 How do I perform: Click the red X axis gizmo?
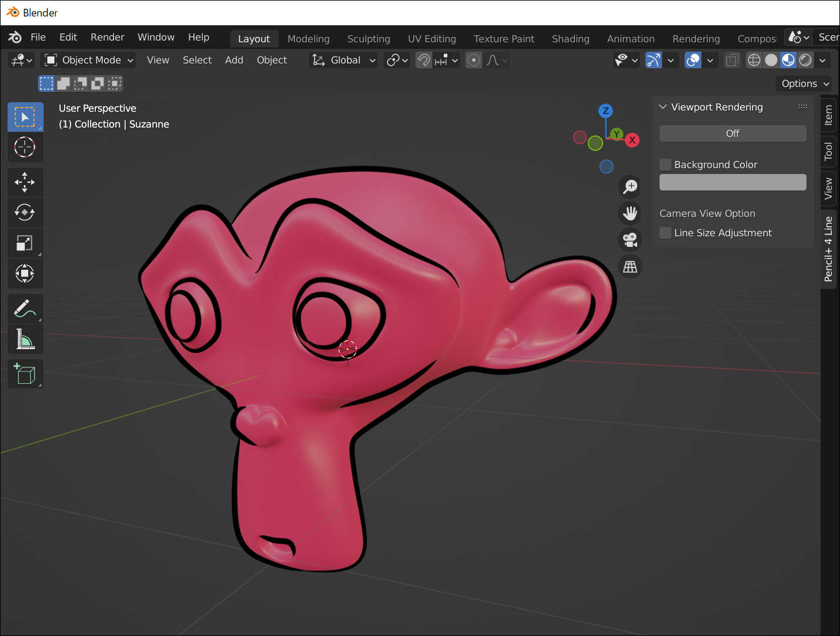click(632, 140)
